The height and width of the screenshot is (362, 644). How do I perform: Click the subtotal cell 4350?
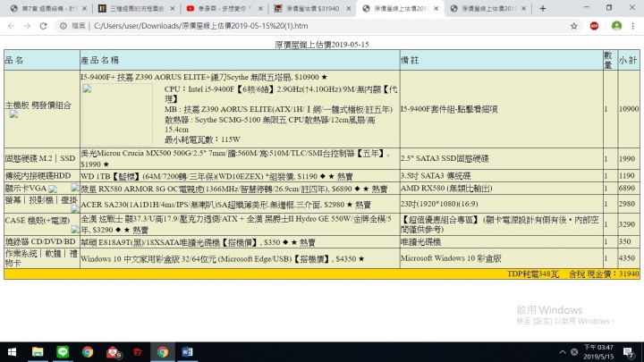tap(627, 258)
